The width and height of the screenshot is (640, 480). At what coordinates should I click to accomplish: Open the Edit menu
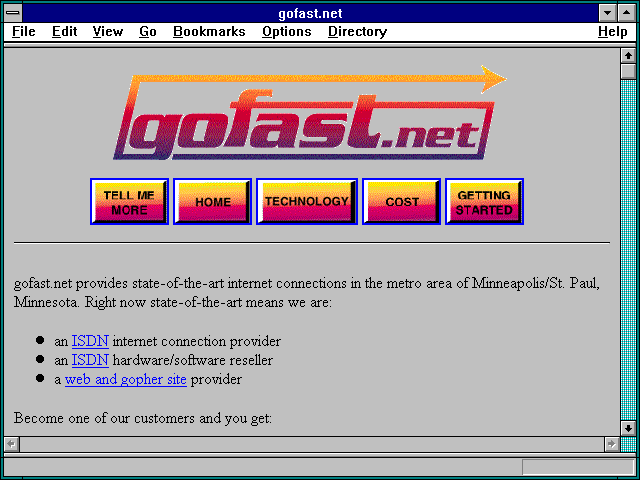point(64,31)
